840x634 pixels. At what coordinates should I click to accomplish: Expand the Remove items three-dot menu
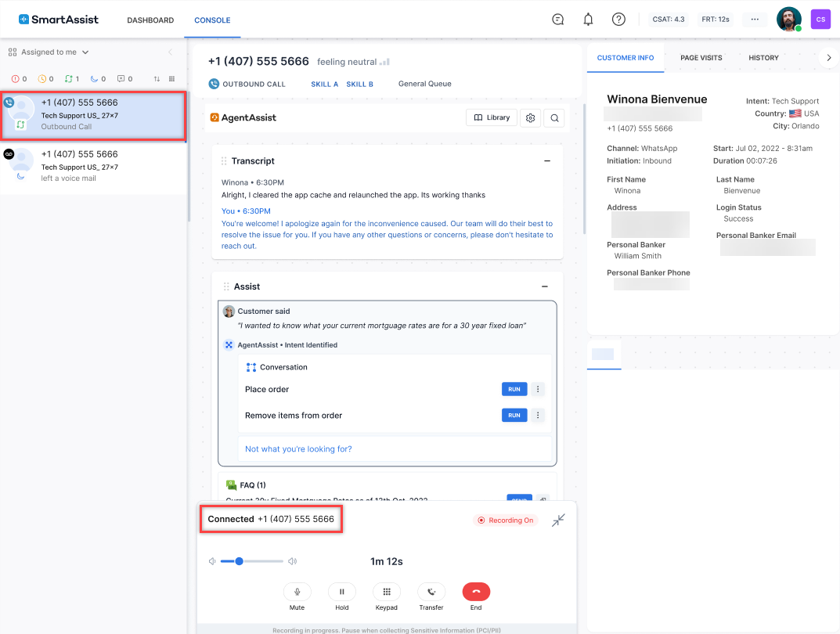[538, 415]
